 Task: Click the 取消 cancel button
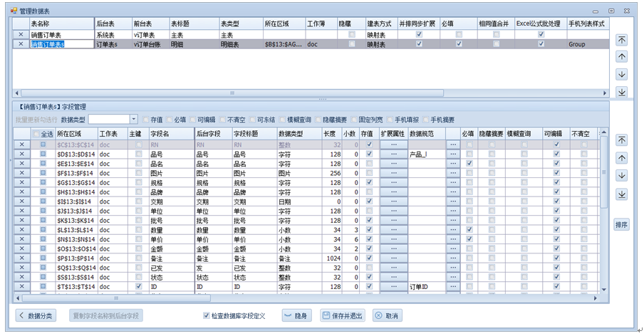click(388, 315)
